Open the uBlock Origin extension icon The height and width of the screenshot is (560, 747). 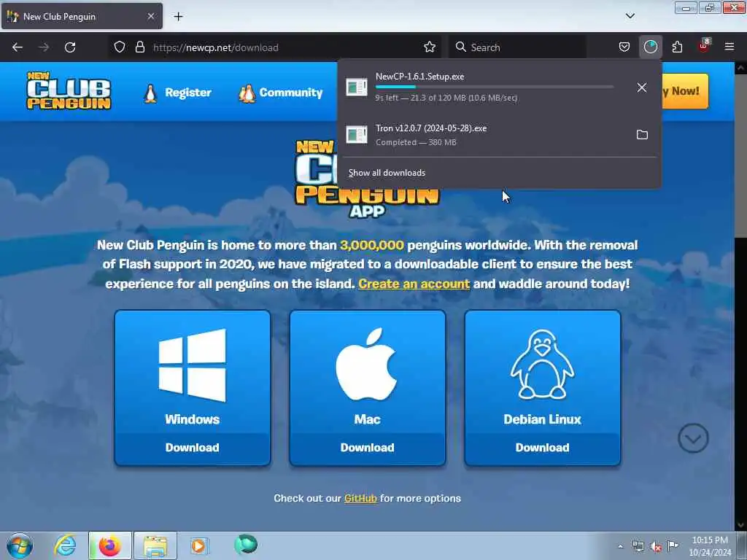pos(704,46)
